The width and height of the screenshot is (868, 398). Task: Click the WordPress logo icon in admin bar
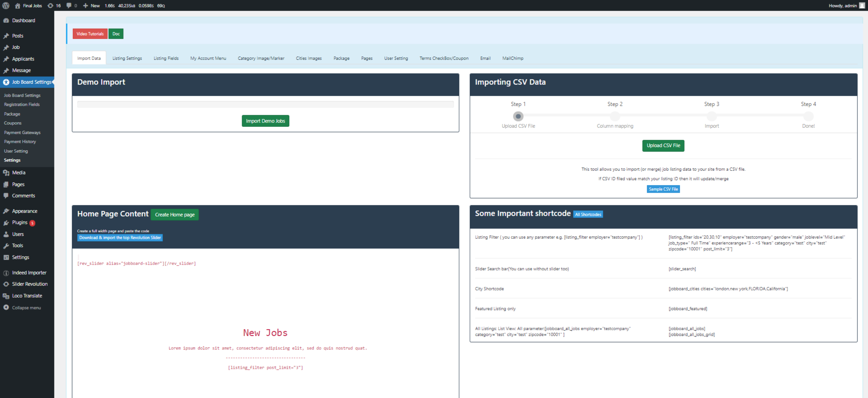tap(6, 5)
